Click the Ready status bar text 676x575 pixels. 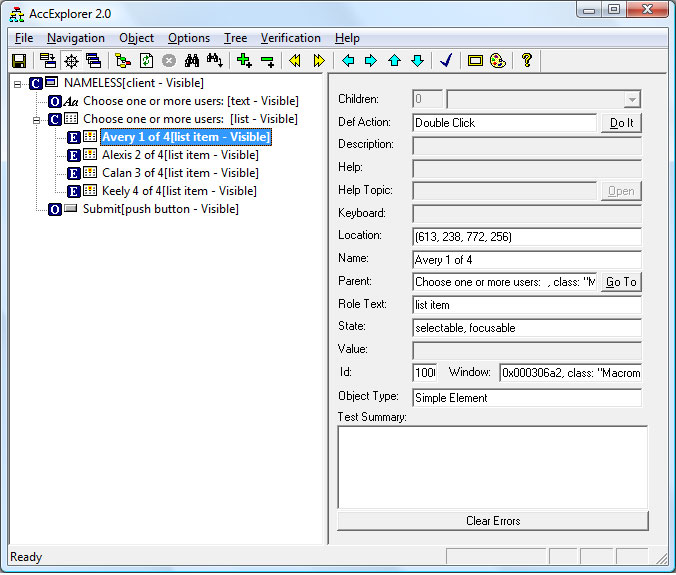pos(26,557)
